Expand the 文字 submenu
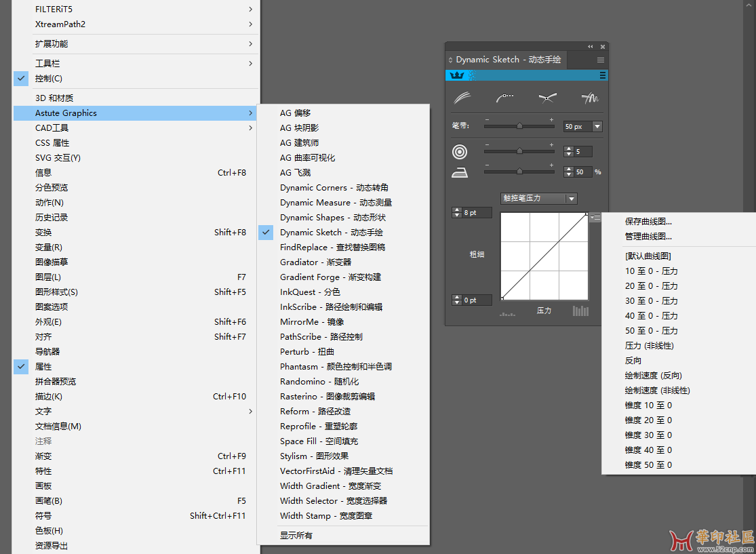The height and width of the screenshot is (554, 756). point(136,412)
